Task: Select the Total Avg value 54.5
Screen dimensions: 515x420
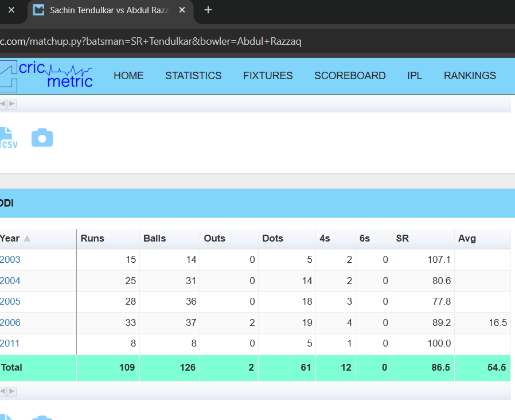Action: tap(482, 368)
